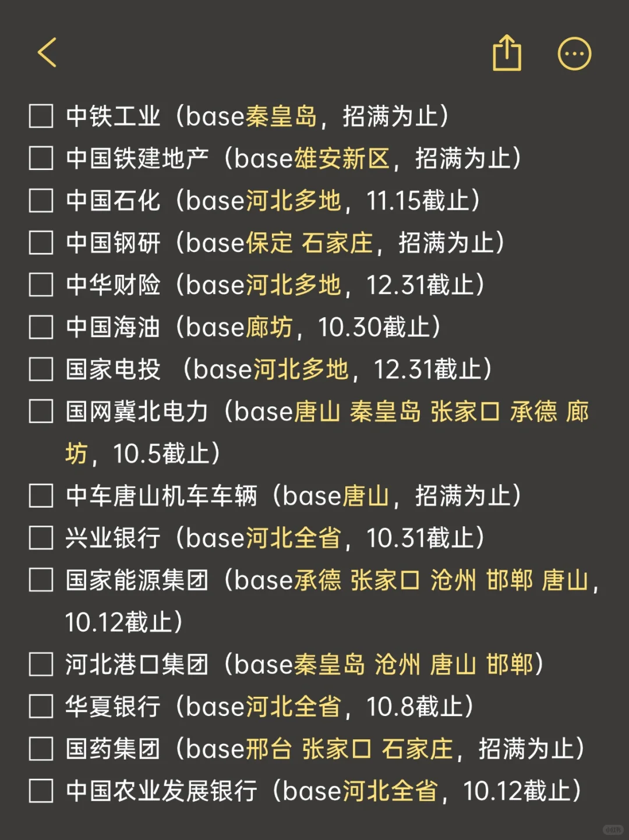This screenshot has height=840, width=629.
Task: Check off the 中国海油 item
Action: pyautogui.click(x=41, y=327)
